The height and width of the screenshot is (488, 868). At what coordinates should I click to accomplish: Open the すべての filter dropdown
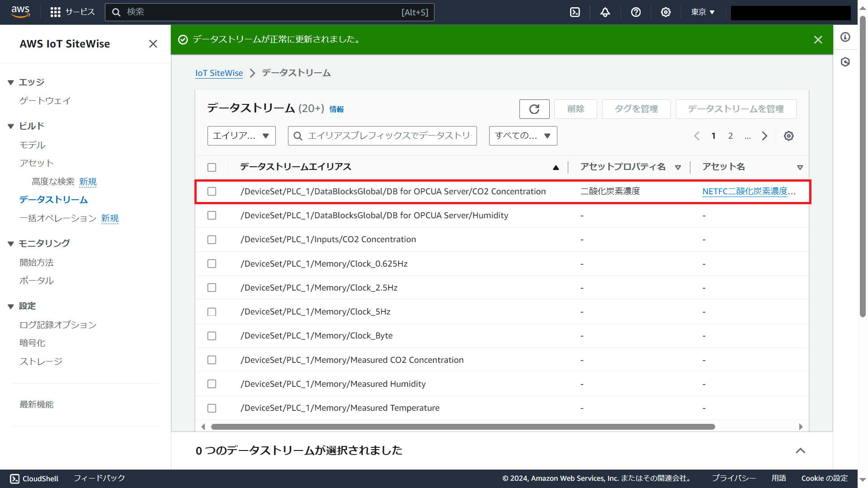(523, 136)
